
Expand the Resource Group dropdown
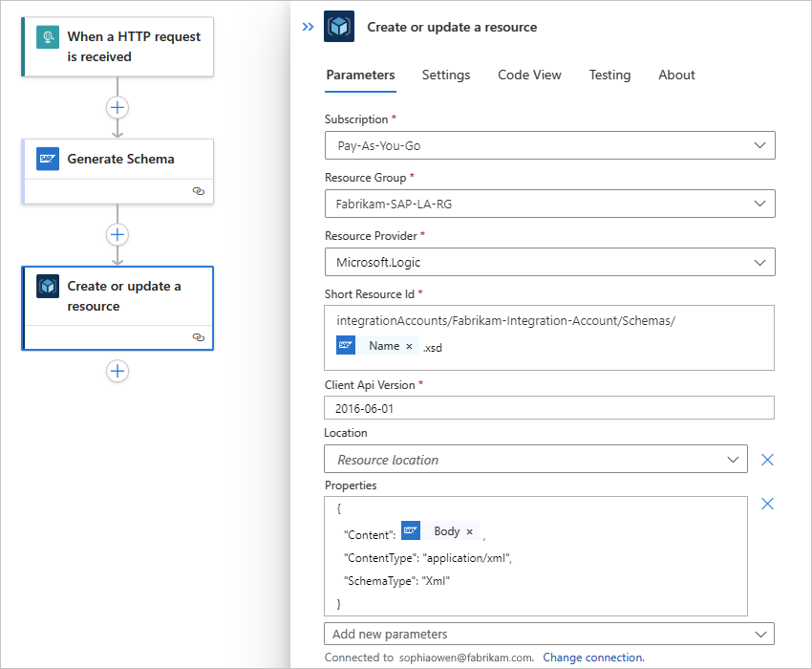[x=549, y=204]
